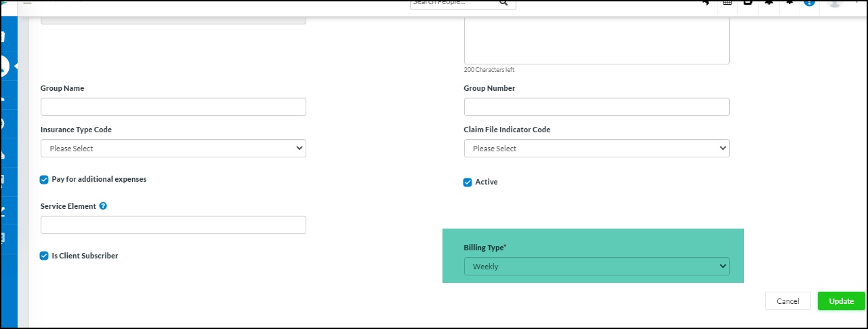868x329 pixels.
Task: Click the Service Element help question icon
Action: tap(103, 206)
